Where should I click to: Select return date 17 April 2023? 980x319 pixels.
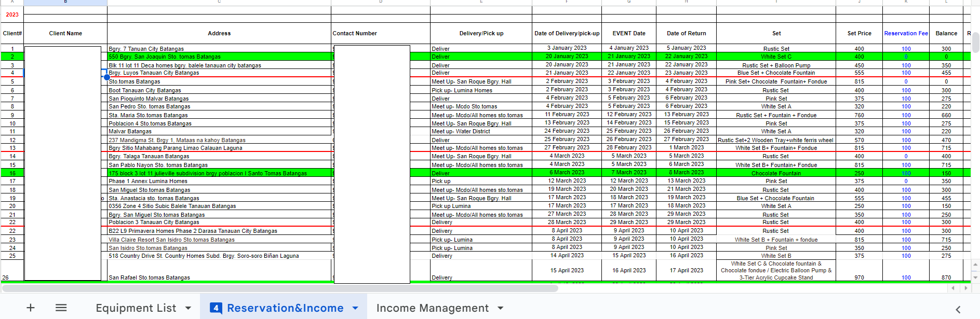pos(687,270)
